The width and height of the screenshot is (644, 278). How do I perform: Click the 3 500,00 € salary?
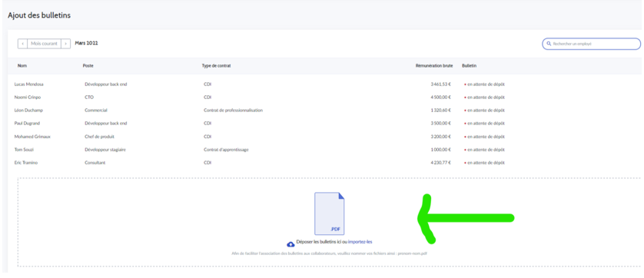point(440,124)
